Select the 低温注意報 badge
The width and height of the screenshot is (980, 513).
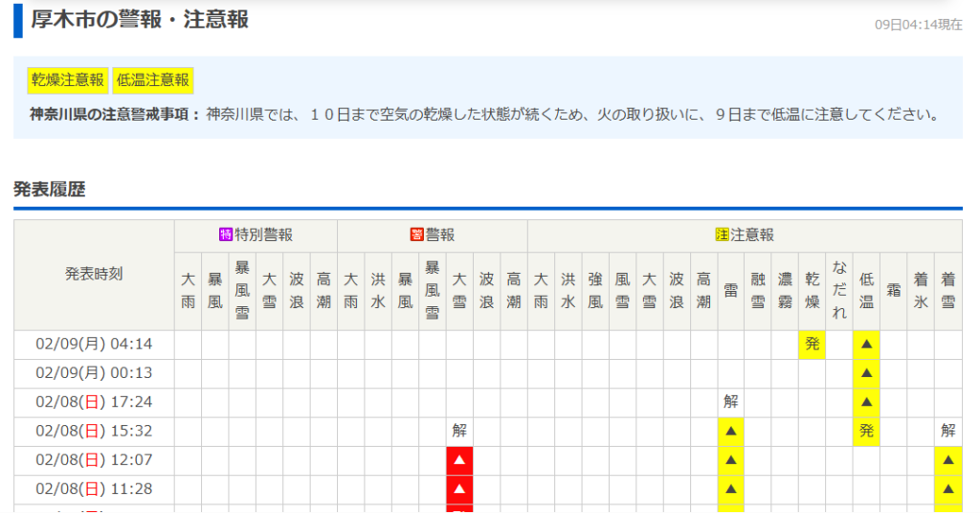click(x=153, y=80)
